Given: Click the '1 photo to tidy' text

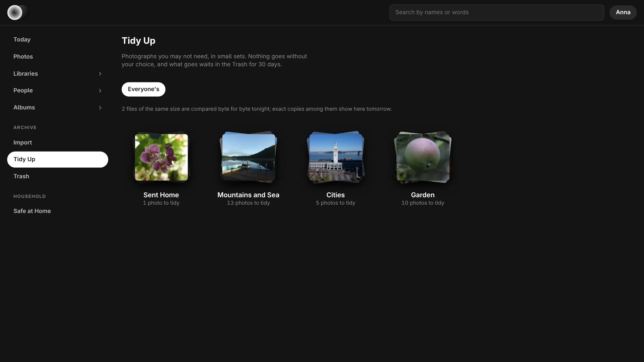Looking at the screenshot, I should point(161,203).
